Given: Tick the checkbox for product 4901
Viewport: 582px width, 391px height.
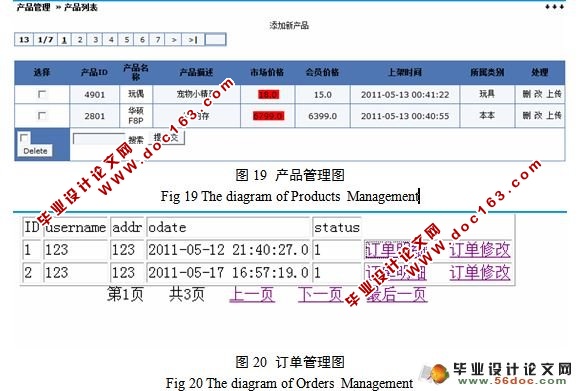Looking at the screenshot, I should click(42, 94).
